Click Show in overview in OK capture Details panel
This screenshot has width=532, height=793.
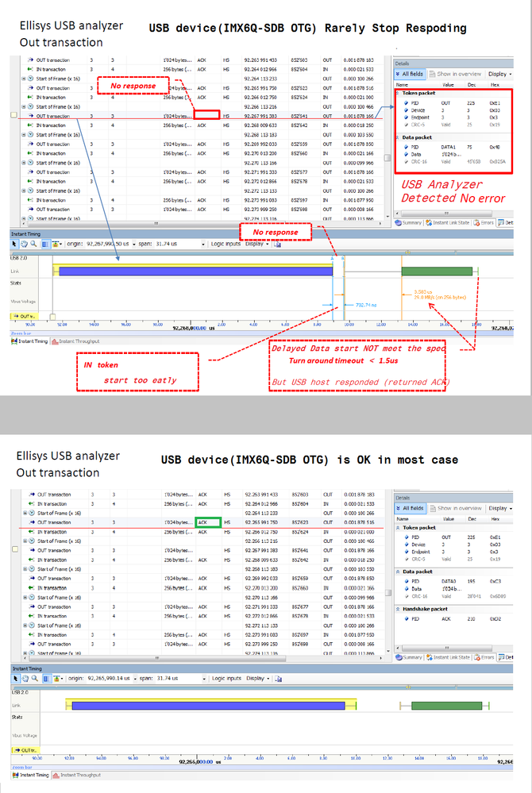click(x=456, y=508)
